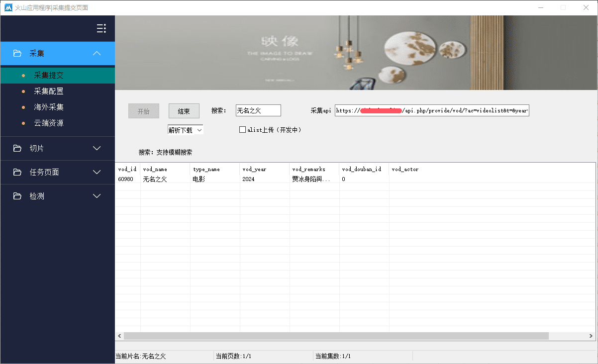Collapse the 采集 sidebar section
The height and width of the screenshot is (364, 598).
coord(97,53)
